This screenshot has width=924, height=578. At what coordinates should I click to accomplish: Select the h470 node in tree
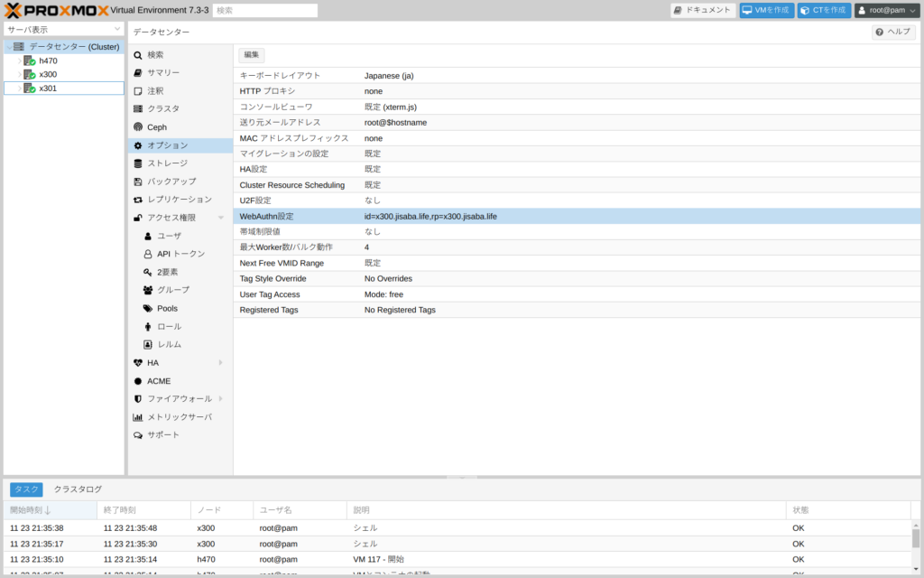pyautogui.click(x=48, y=61)
